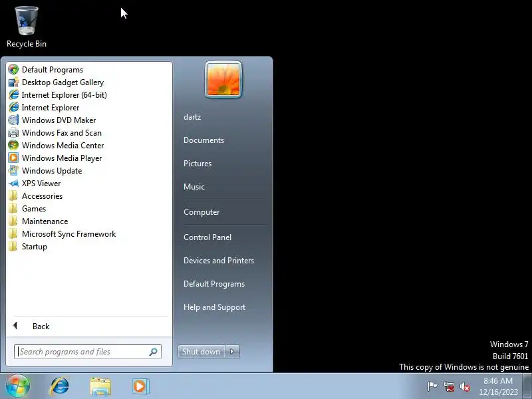Focus the Search programs and files box
This screenshot has height=399, width=532.
88,352
